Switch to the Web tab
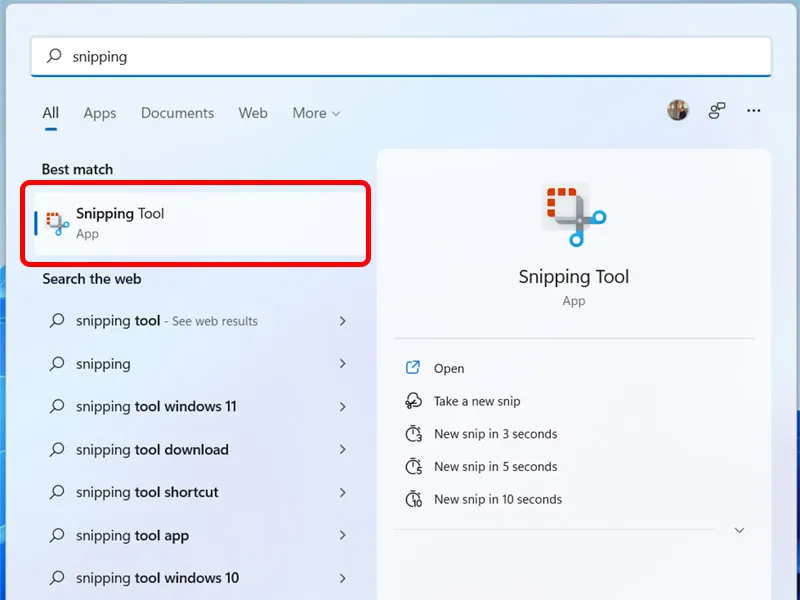The image size is (800, 600). point(253,113)
